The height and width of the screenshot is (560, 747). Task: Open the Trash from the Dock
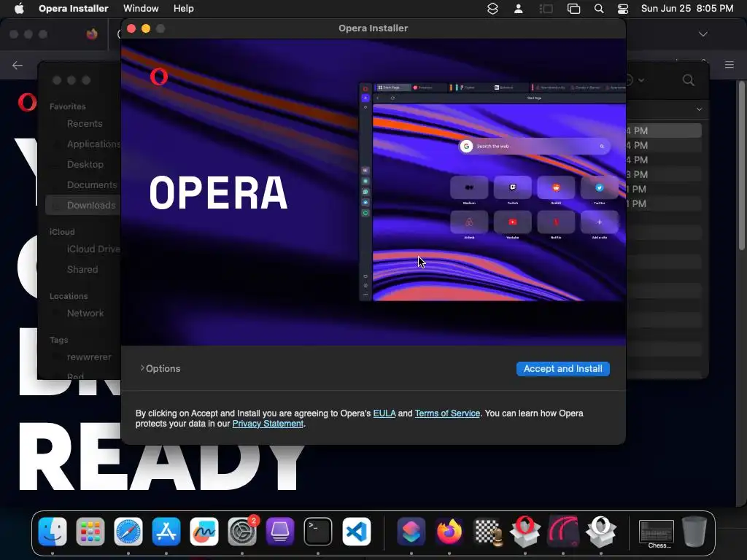pyautogui.click(x=694, y=532)
